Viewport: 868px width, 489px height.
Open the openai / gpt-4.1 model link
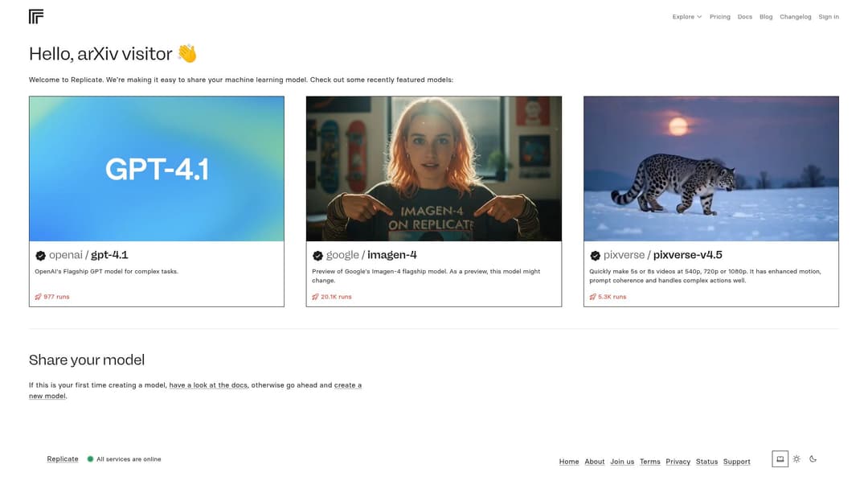coord(88,255)
